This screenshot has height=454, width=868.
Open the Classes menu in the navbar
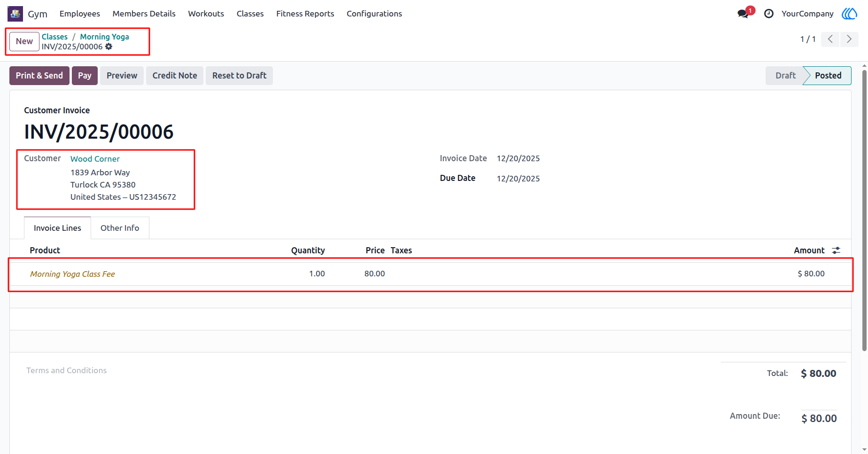[250, 14]
